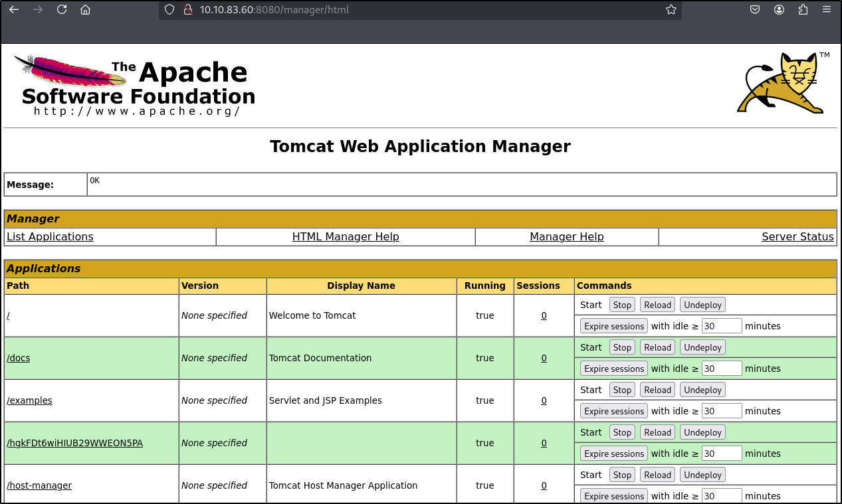The width and height of the screenshot is (842, 504).
Task: Open the Server Status link
Action: pyautogui.click(x=797, y=237)
